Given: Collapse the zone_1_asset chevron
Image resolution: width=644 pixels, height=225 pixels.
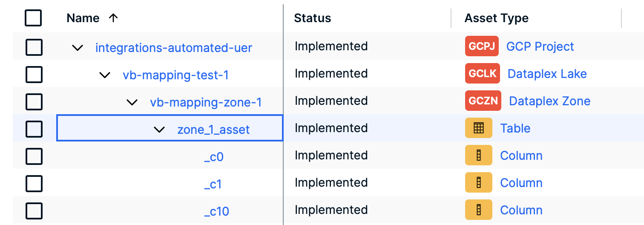Looking at the screenshot, I should pos(159,130).
